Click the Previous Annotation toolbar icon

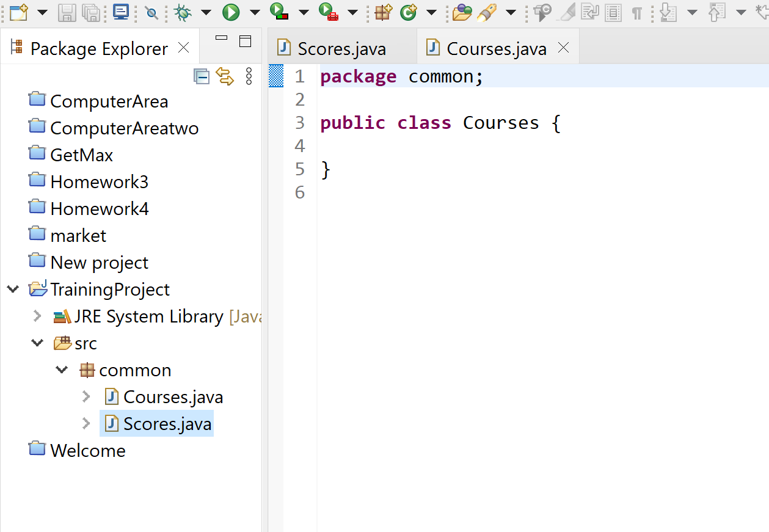point(717,12)
